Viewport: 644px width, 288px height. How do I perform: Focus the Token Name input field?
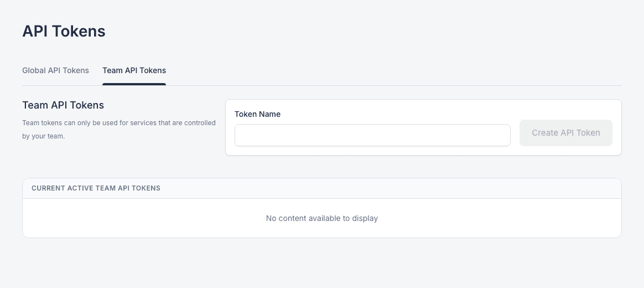pyautogui.click(x=372, y=135)
